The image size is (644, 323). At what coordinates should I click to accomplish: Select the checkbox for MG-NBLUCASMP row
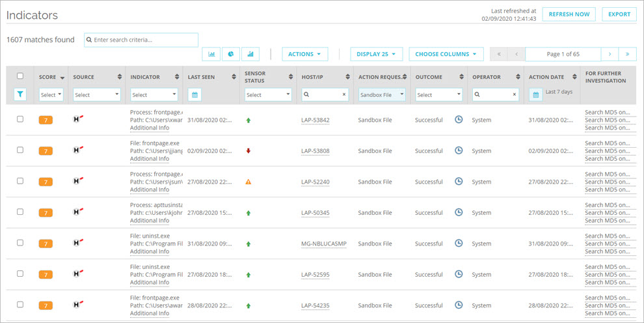(20, 243)
